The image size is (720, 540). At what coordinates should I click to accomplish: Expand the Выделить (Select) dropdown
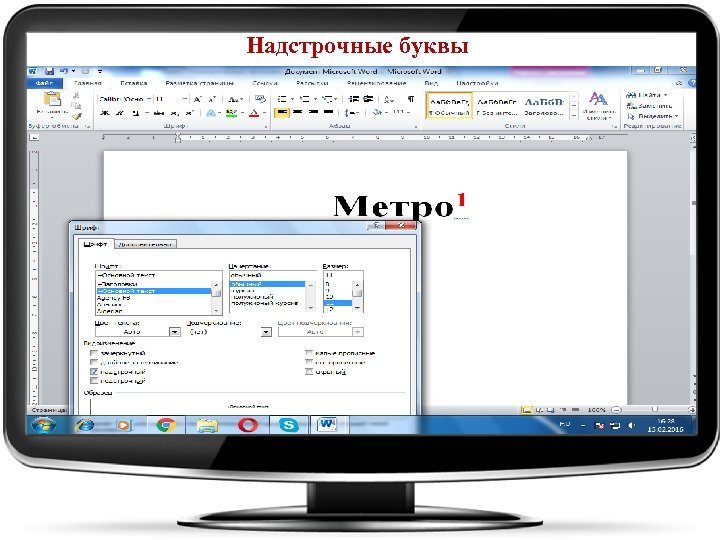tap(676, 116)
